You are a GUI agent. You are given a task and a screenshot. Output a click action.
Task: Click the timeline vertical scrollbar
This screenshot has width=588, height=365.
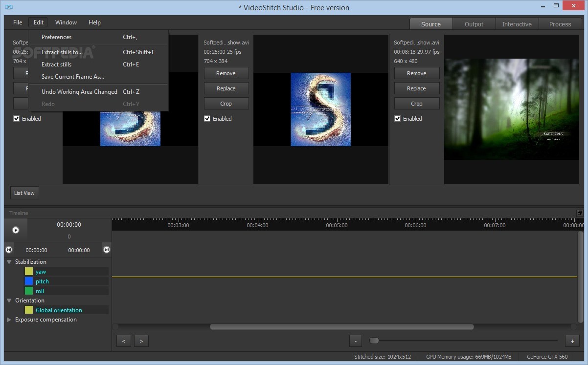click(x=581, y=277)
